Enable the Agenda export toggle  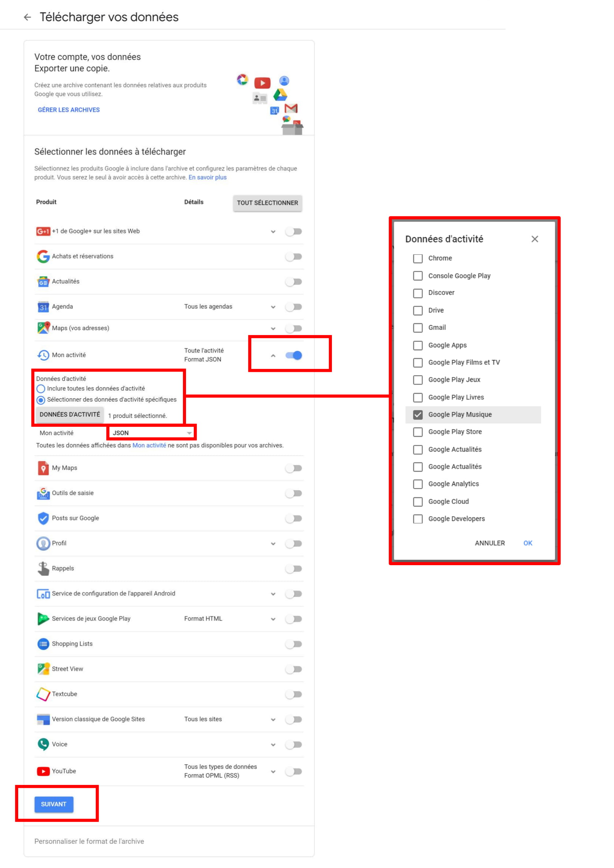click(x=294, y=307)
